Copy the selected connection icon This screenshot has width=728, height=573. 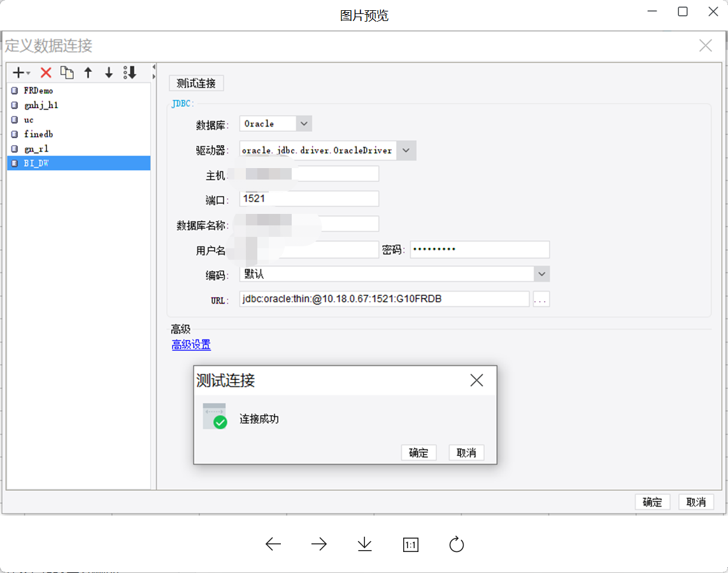click(67, 73)
